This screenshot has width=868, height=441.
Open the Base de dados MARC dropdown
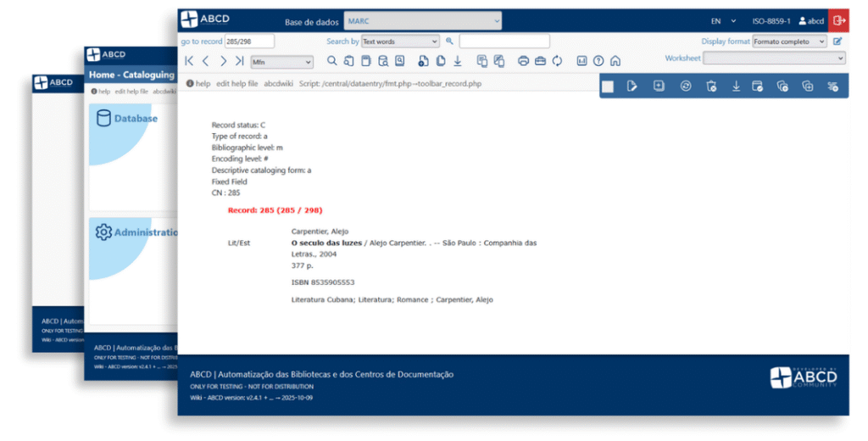point(424,20)
